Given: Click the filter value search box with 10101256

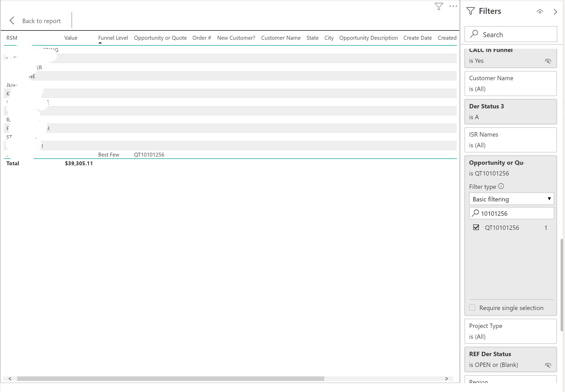Looking at the screenshot, I should [x=511, y=213].
